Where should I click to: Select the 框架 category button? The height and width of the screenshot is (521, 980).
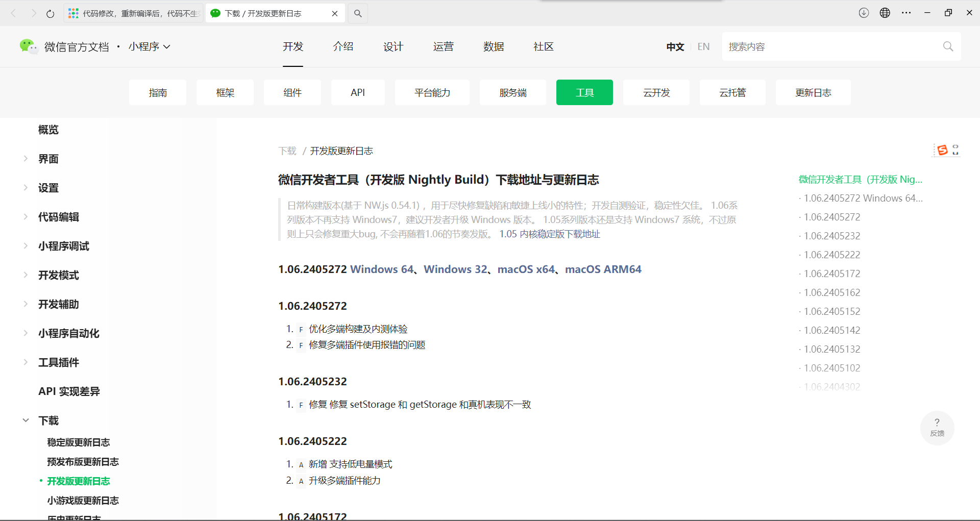[225, 92]
